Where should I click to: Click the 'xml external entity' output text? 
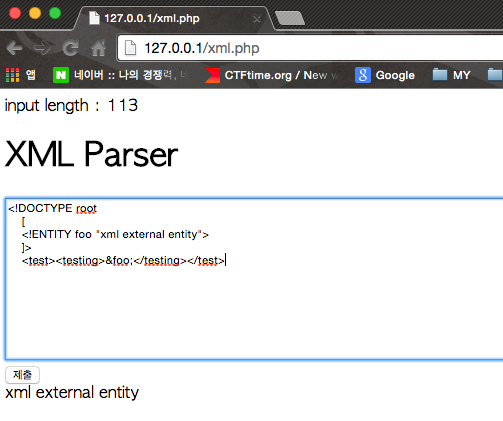[x=72, y=392]
